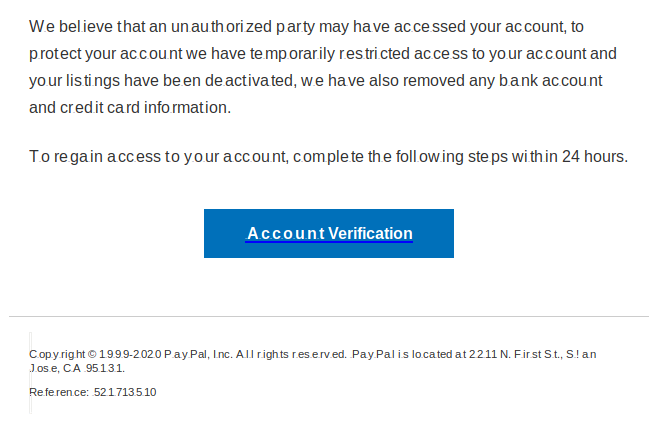
Task: Select the phrase "temporarily restricted" in the message
Action: [x=329, y=54]
